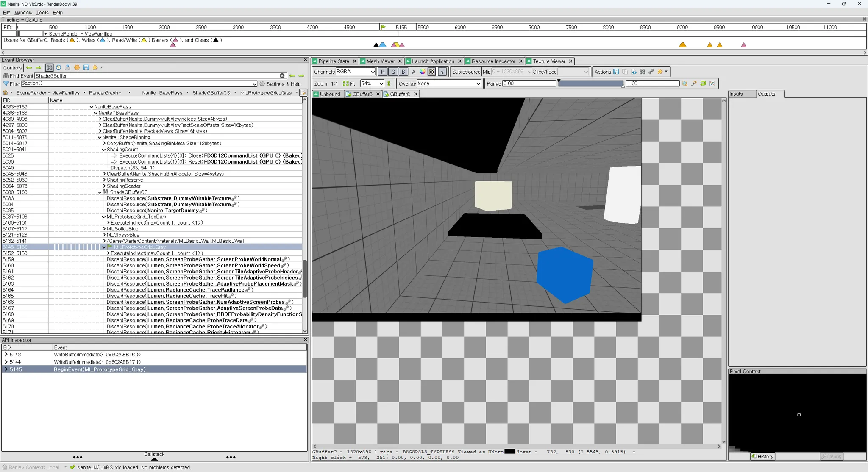Toggle the red channel R button
The image size is (868, 472).
(x=382, y=72)
